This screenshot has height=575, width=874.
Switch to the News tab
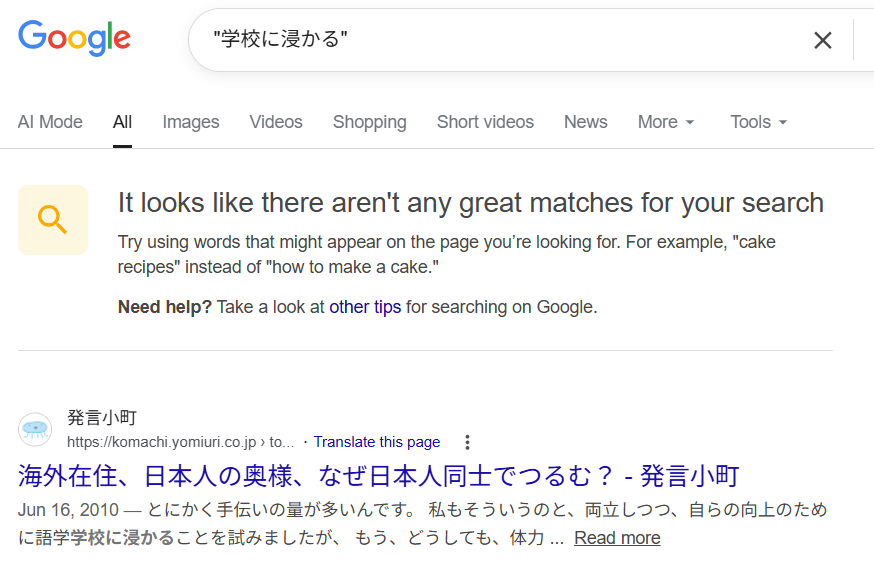585,122
